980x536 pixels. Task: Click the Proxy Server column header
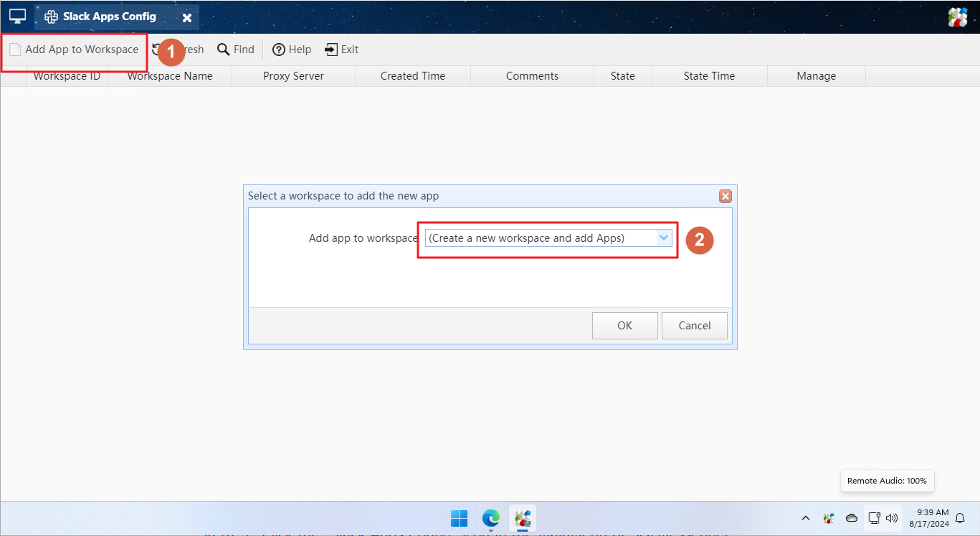click(293, 76)
